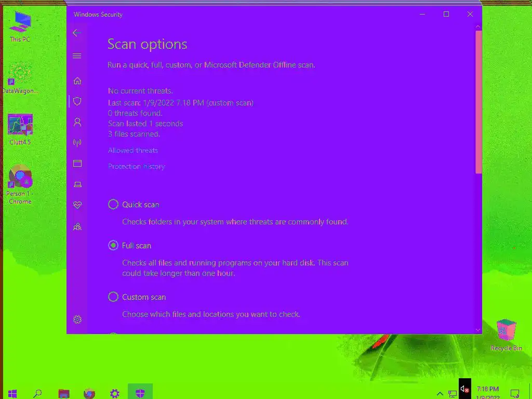
Task: Select the Clutt4.5 desktop icon
Action: pyautogui.click(x=20, y=129)
